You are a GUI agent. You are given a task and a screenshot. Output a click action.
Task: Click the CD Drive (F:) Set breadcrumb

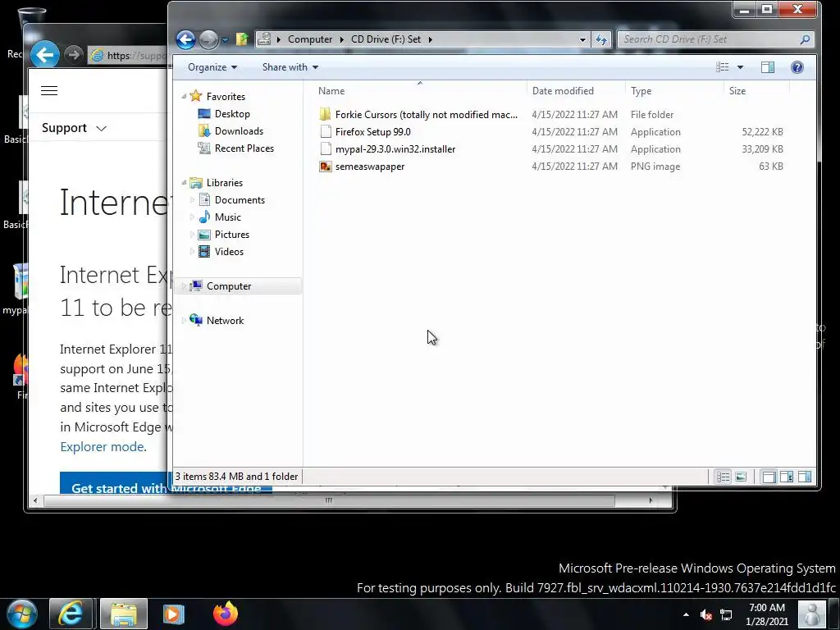[x=386, y=39]
